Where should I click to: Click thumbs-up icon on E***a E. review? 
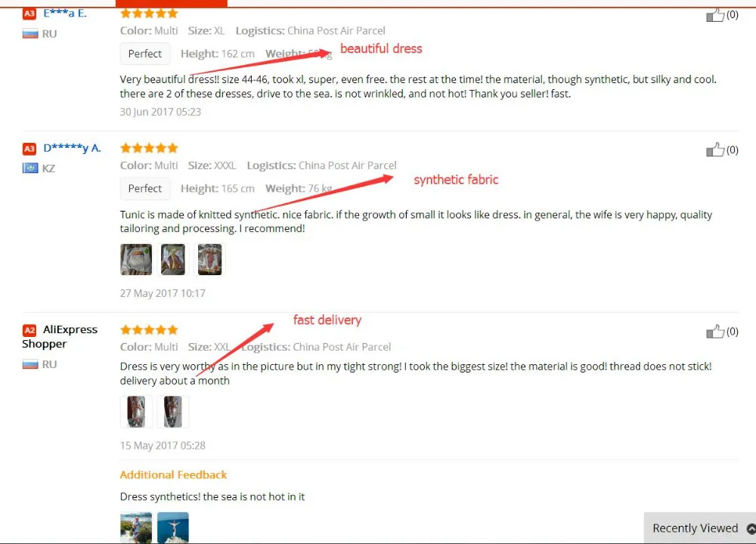click(x=715, y=15)
